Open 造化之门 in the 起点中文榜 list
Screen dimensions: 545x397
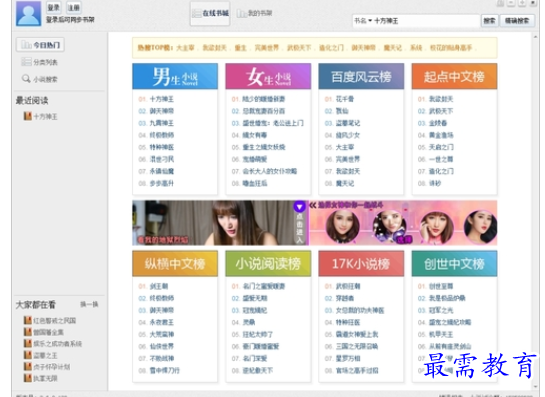441,171
